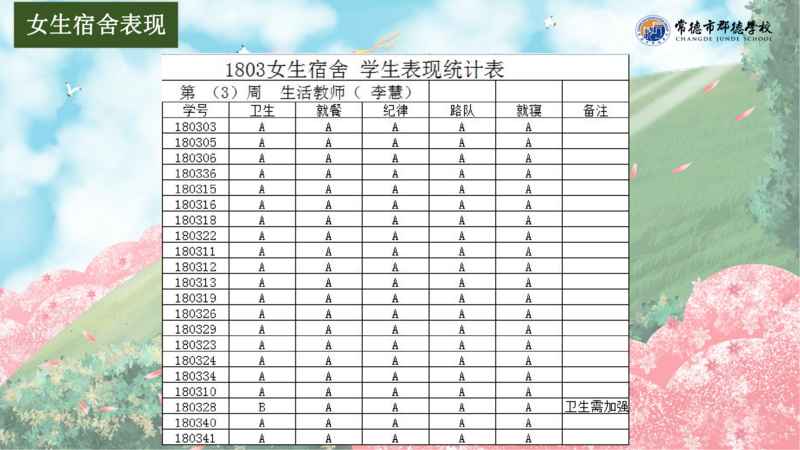This screenshot has height=450, width=800.
Task: Click the 就寝 grade A for 180341
Action: pos(529,438)
